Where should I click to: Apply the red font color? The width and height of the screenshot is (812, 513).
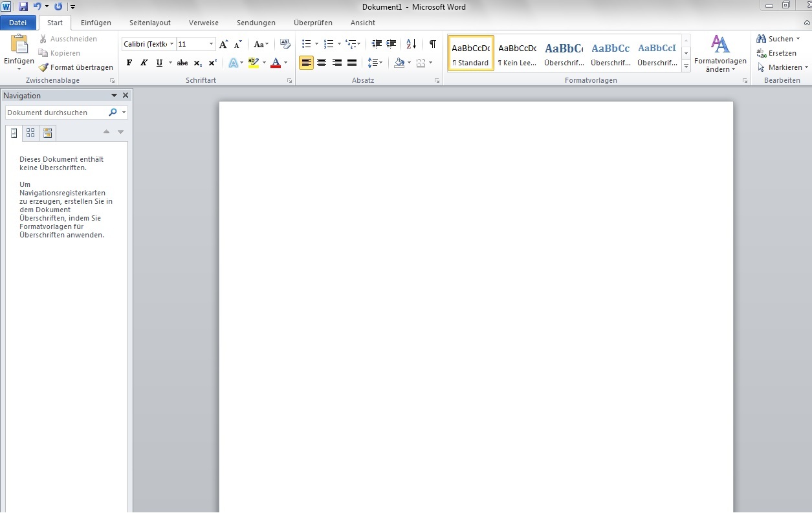tap(276, 63)
